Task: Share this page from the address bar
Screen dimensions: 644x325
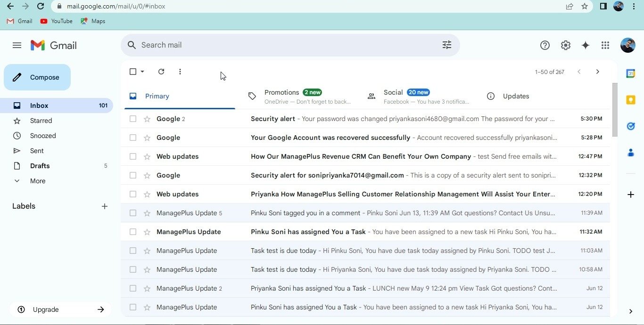Action: (570, 6)
